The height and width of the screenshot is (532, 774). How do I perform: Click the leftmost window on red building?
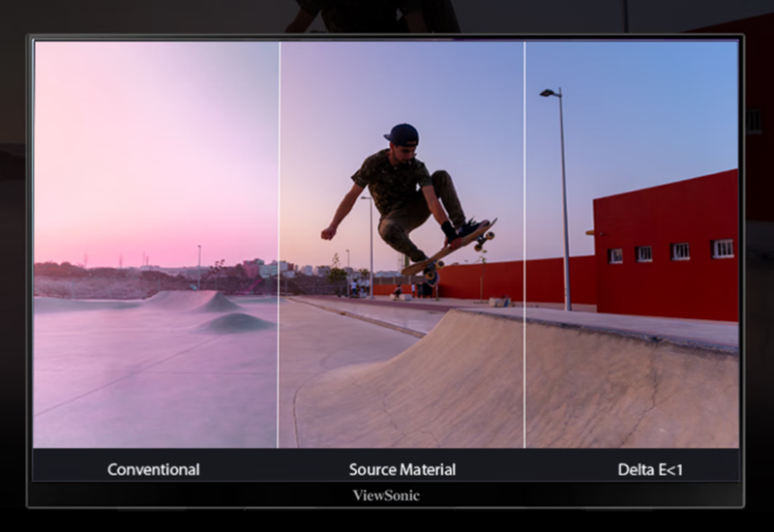[615, 256]
